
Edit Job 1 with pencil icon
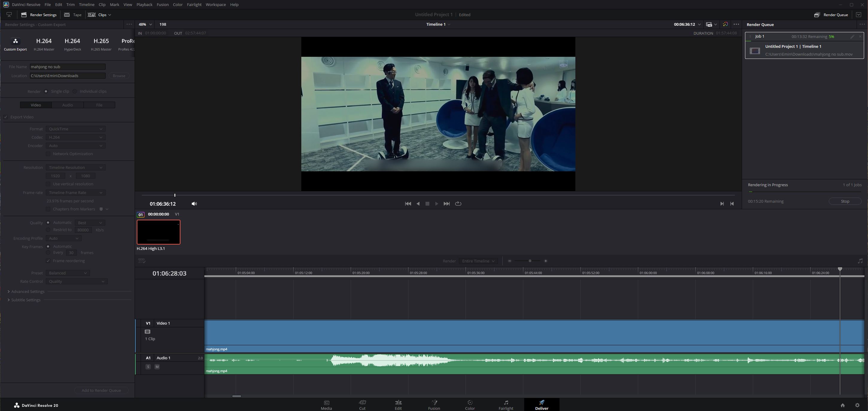click(x=852, y=36)
